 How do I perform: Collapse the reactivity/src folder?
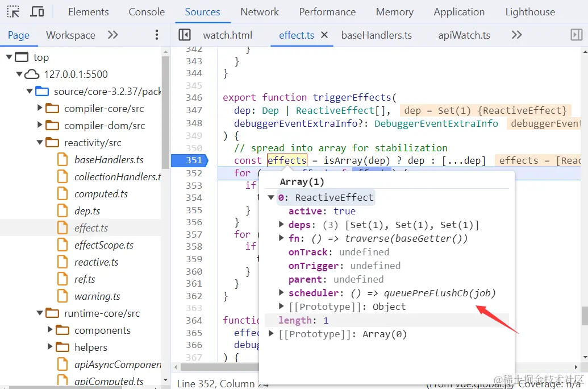pos(40,142)
